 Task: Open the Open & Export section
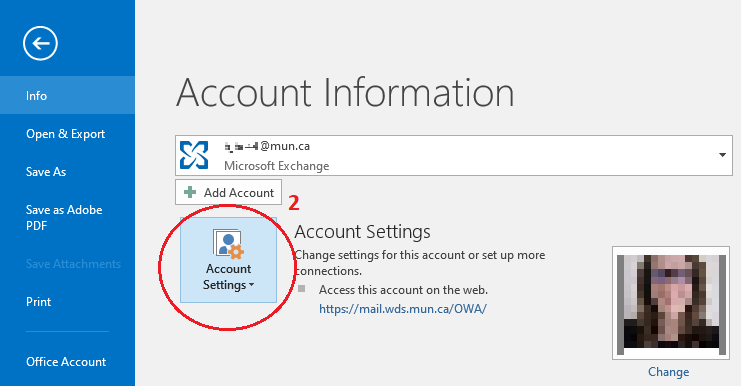[67, 134]
